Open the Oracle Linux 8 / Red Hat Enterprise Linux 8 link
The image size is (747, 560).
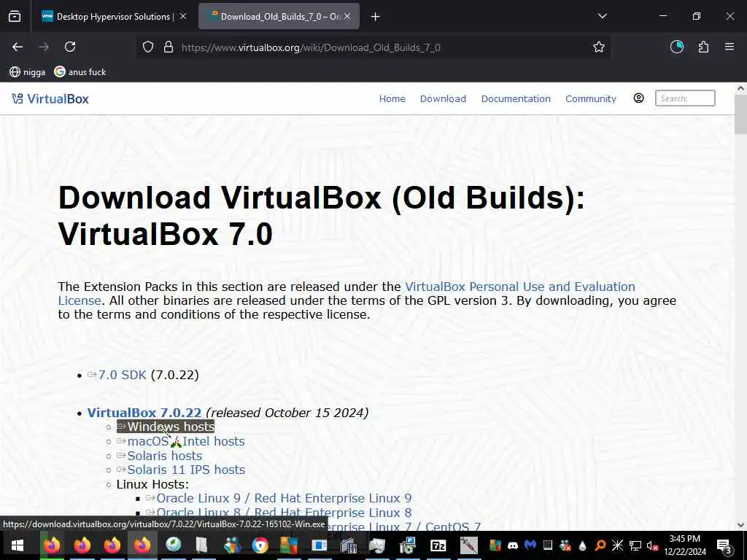click(284, 513)
